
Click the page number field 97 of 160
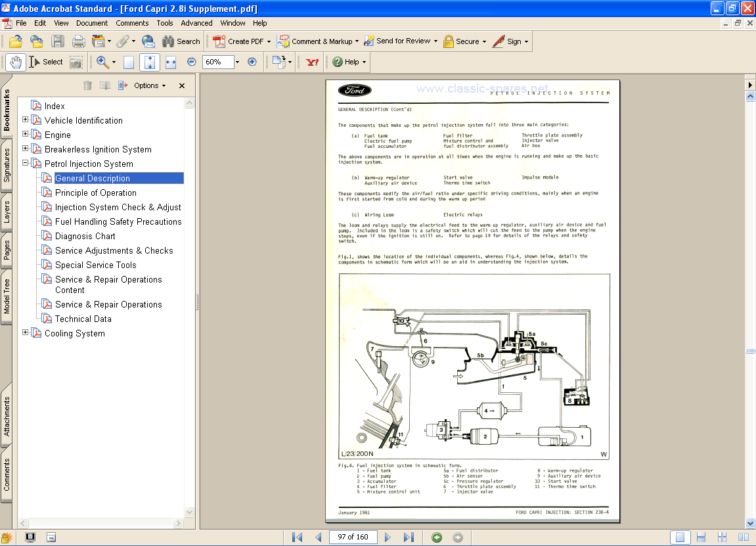tap(353, 537)
